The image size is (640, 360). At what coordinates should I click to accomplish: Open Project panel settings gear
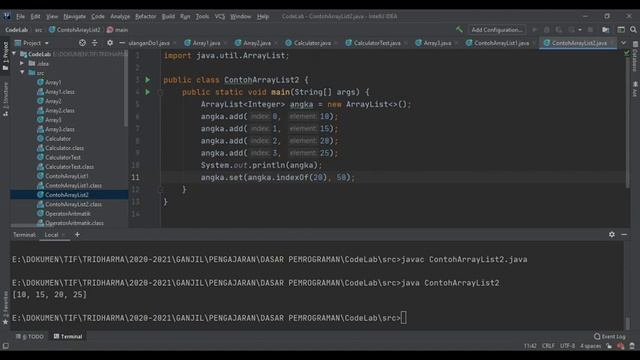(109, 43)
